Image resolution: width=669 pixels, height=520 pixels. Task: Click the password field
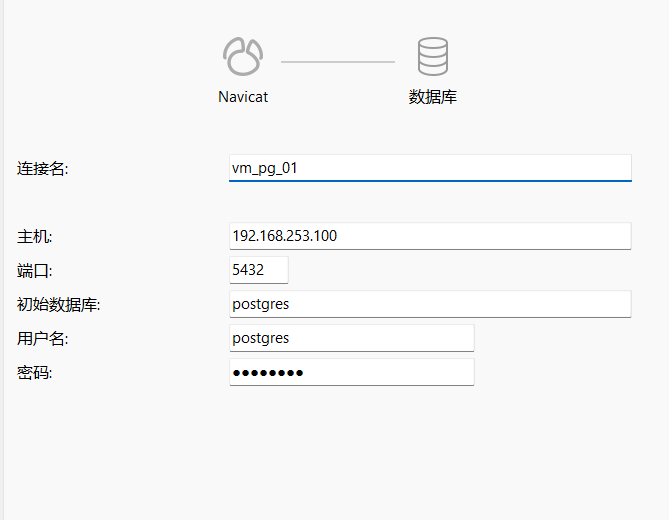pyautogui.click(x=352, y=372)
